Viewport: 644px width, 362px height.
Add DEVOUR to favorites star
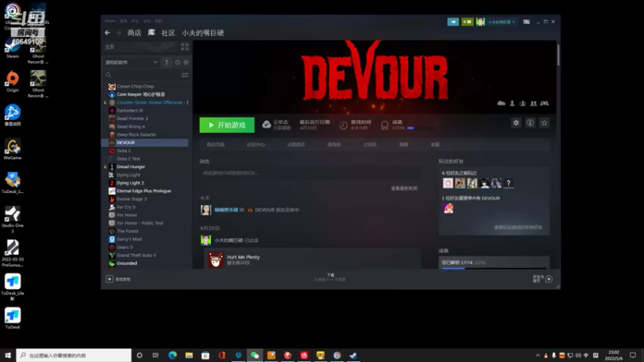(544, 123)
